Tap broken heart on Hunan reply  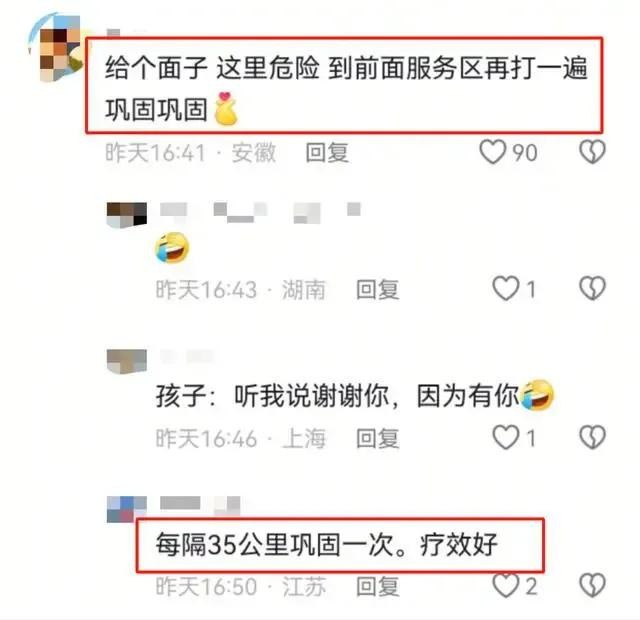click(x=592, y=288)
